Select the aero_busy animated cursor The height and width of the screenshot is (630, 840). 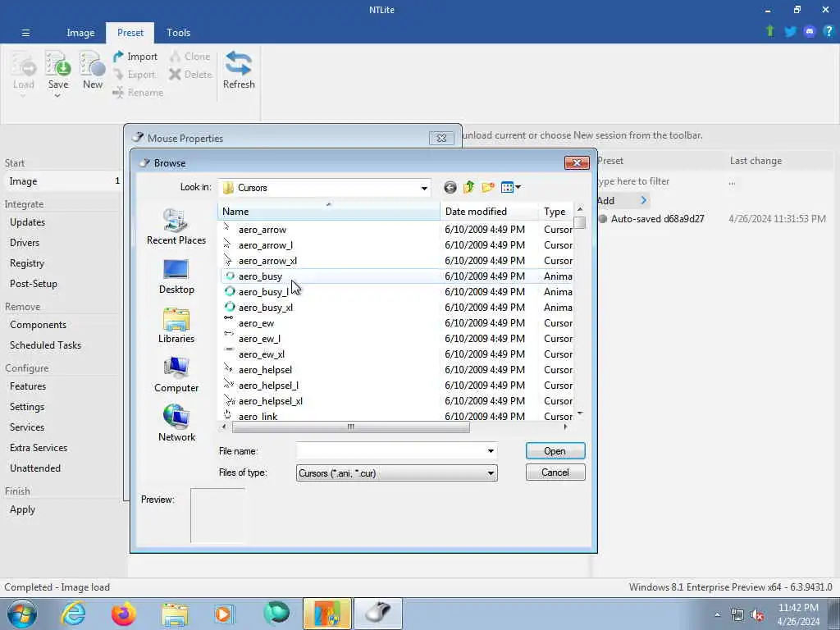pyautogui.click(x=260, y=276)
